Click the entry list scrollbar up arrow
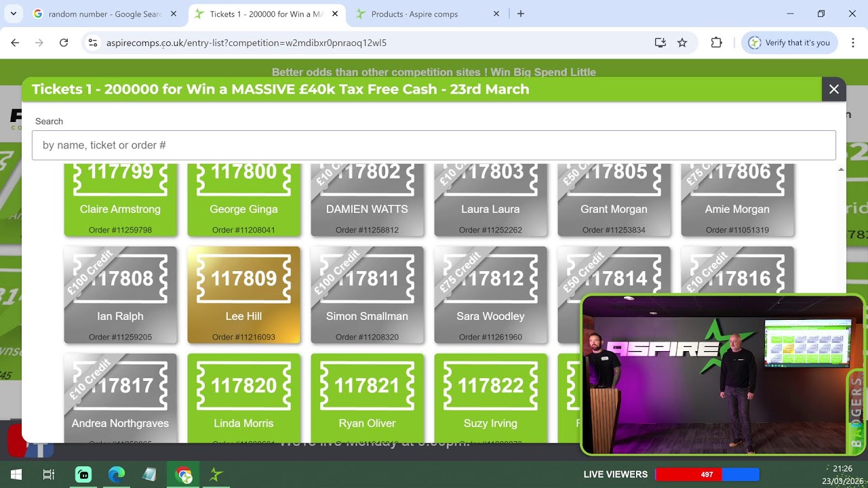This screenshot has height=488, width=868. pos(841,169)
